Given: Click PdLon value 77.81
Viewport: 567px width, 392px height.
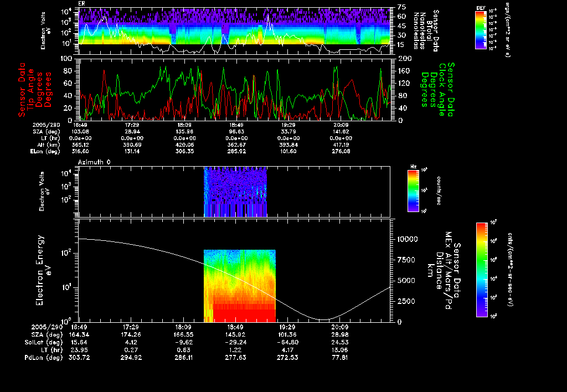Looking at the screenshot, I should [x=340, y=358].
